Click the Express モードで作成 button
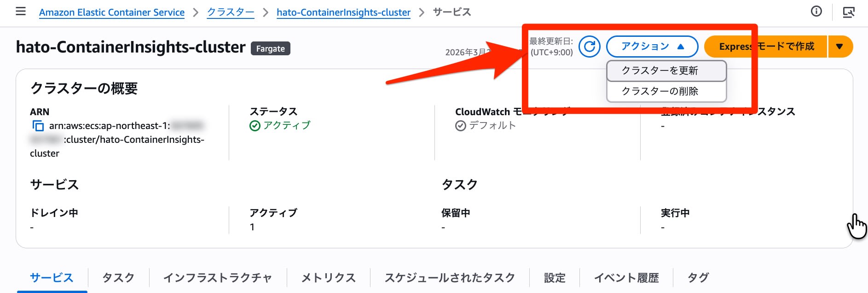The image size is (868, 293). [767, 47]
